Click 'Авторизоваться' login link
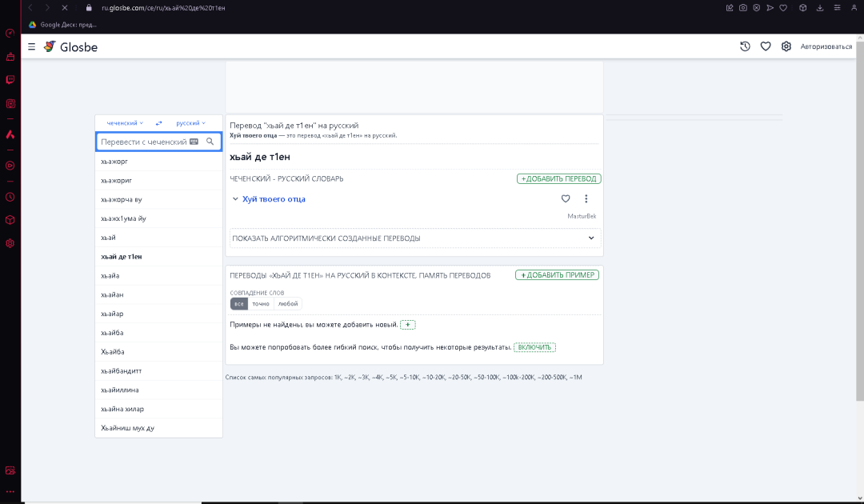This screenshot has width=864, height=504. (826, 47)
